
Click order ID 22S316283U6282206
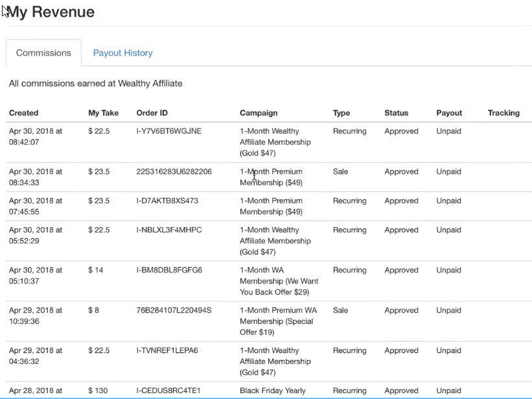(x=174, y=171)
